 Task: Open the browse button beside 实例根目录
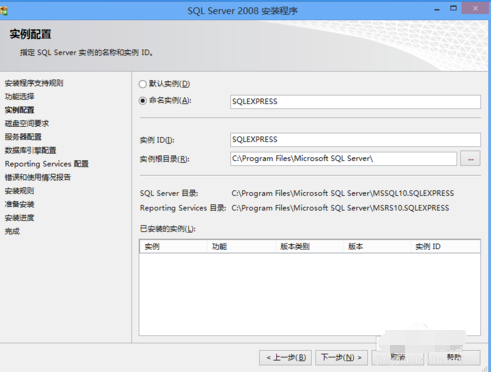coord(470,159)
